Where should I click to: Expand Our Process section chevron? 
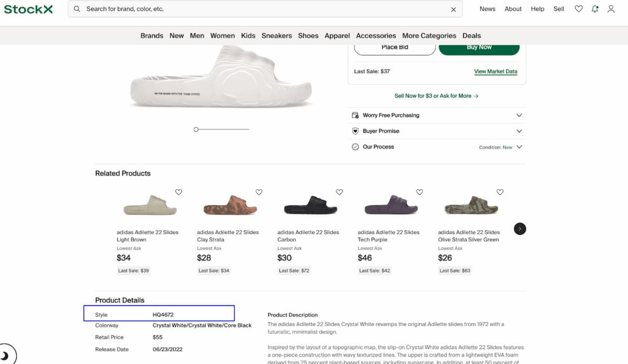(x=519, y=147)
